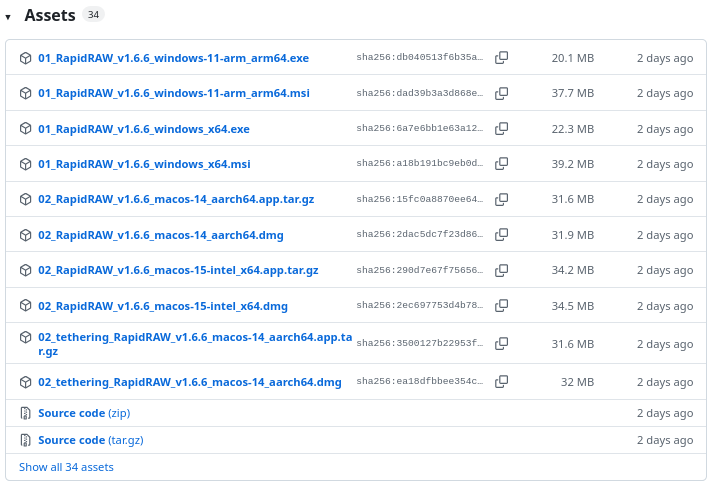Screen dimensions: 713x493
Task: Click the 32 MB file size
Action: pyautogui.click(x=577, y=382)
